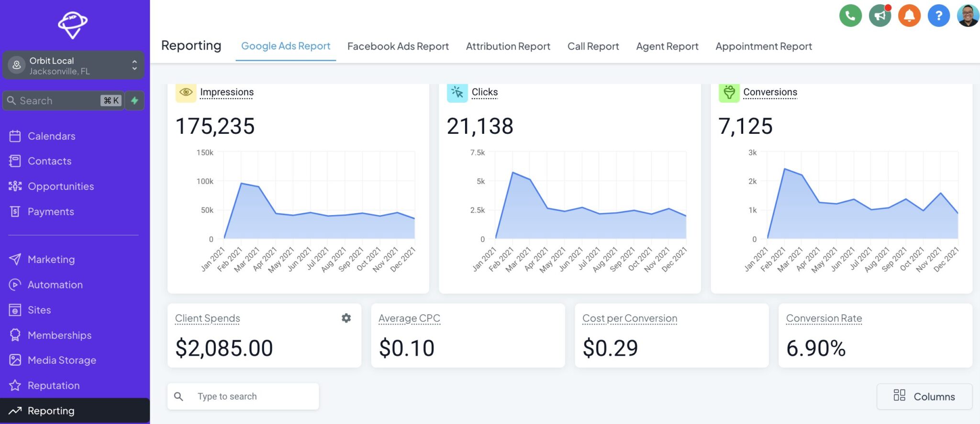Click the Sites icon in sidebar
This screenshot has width=980, height=424.
[x=15, y=310]
